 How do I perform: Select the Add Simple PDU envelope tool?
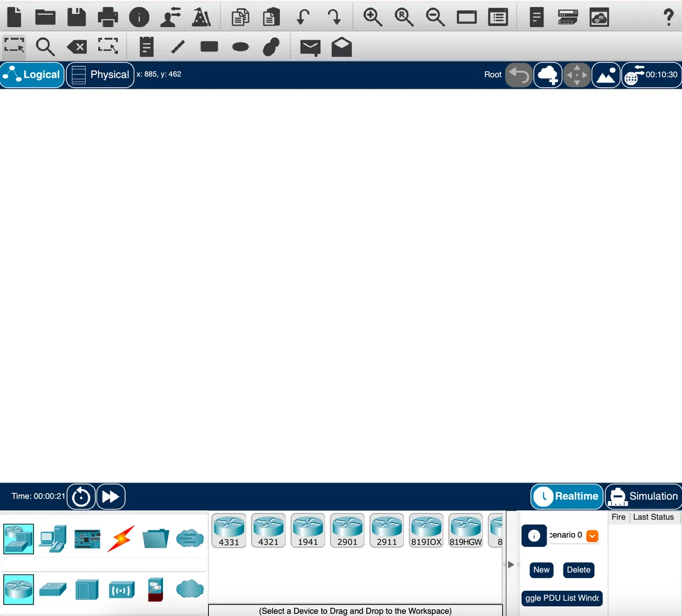310,47
